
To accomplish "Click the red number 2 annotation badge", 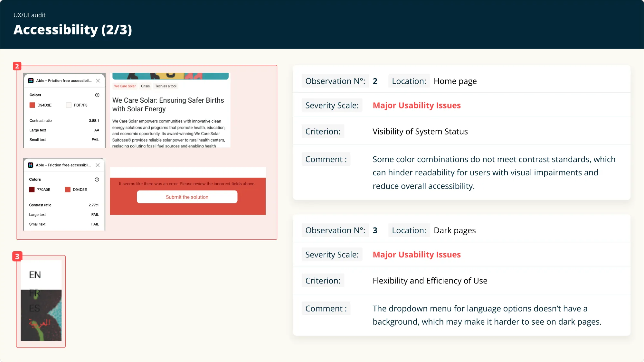I will click(17, 66).
